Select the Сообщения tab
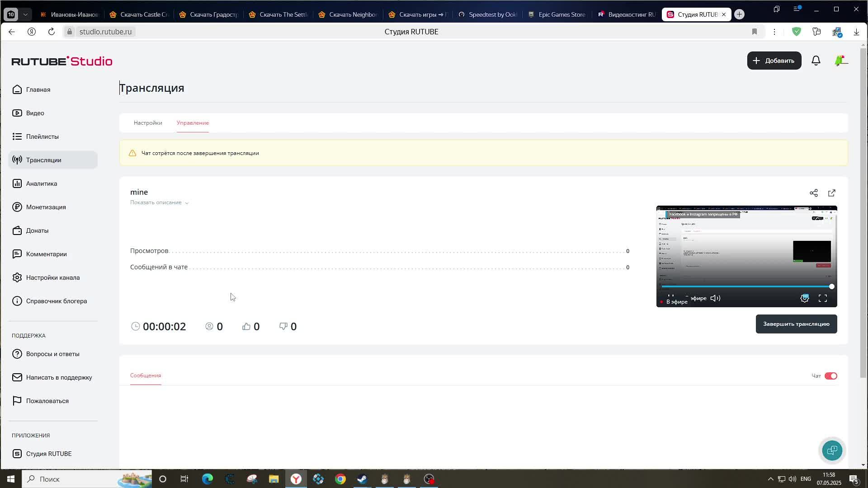The image size is (868, 488). click(x=146, y=375)
